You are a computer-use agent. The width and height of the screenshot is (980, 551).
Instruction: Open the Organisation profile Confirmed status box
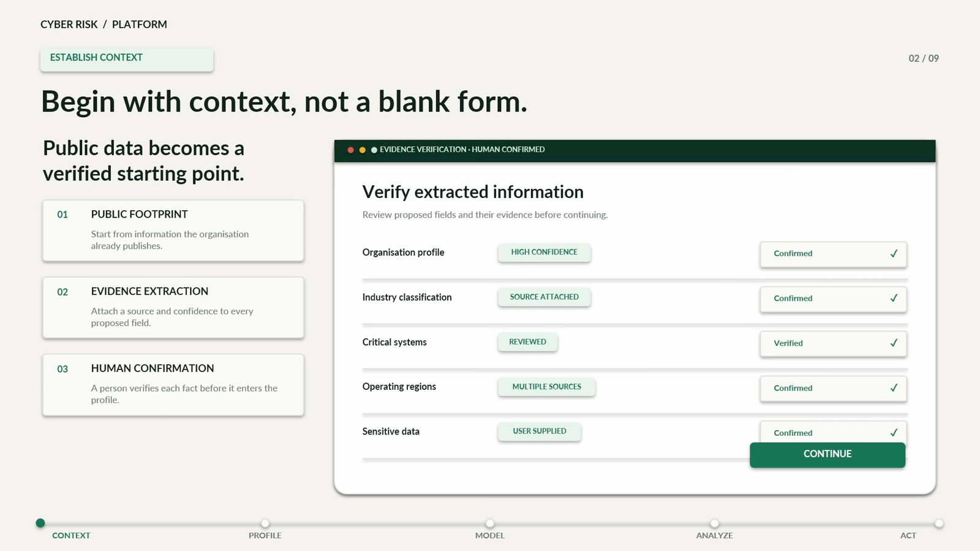[833, 254]
